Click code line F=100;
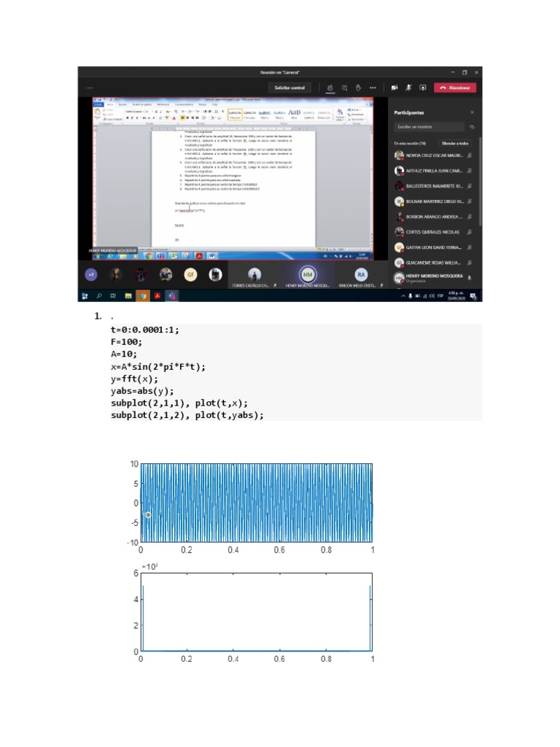560x747 pixels. pyautogui.click(x=126, y=342)
